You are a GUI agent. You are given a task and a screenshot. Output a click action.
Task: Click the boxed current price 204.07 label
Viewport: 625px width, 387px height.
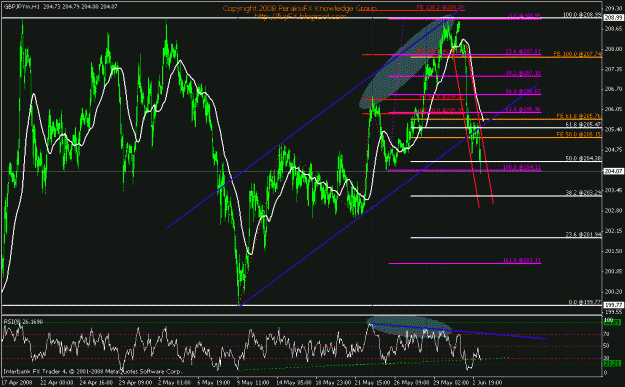click(613, 171)
